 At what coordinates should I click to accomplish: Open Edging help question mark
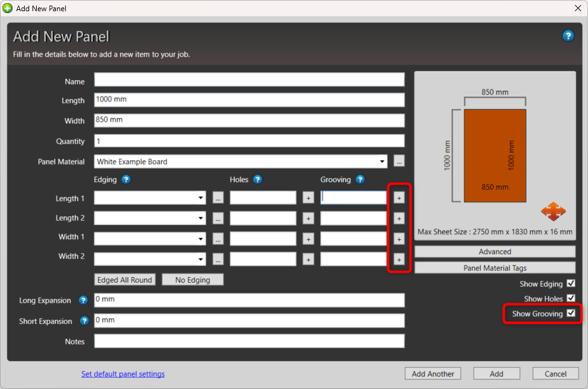pos(126,180)
